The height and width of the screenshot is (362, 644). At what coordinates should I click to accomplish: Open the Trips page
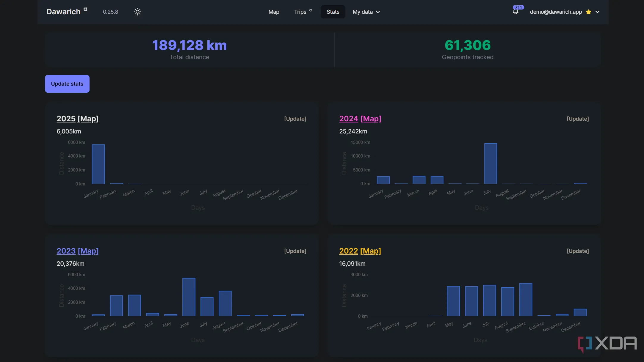(x=303, y=12)
